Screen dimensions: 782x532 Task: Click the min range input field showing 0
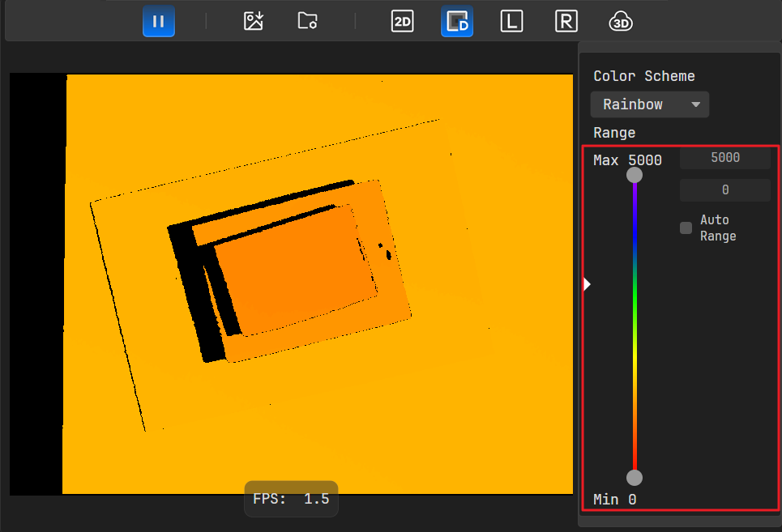tap(724, 190)
